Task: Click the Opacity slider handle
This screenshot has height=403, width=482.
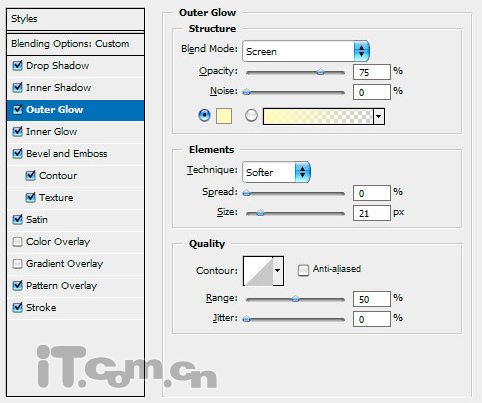Action: pos(320,72)
